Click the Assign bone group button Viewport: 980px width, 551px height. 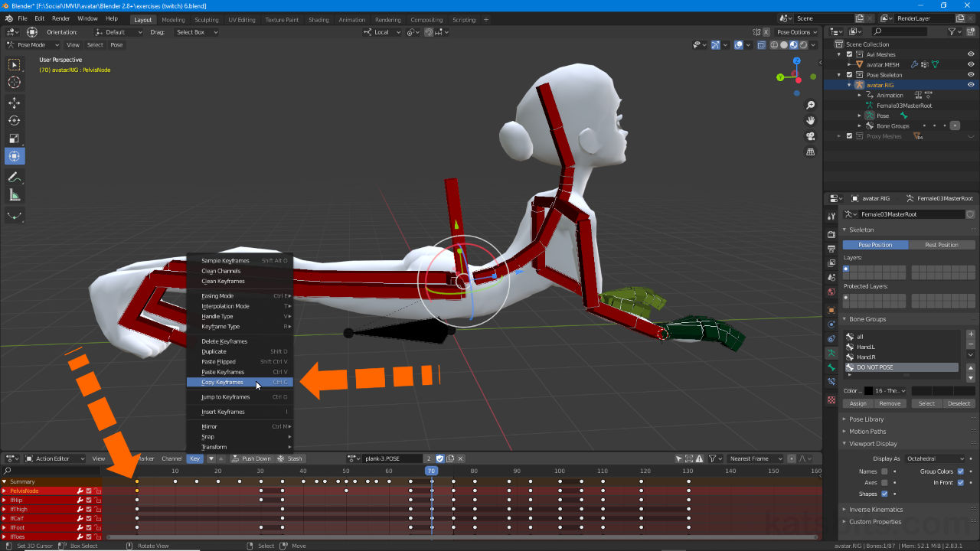[x=858, y=403]
